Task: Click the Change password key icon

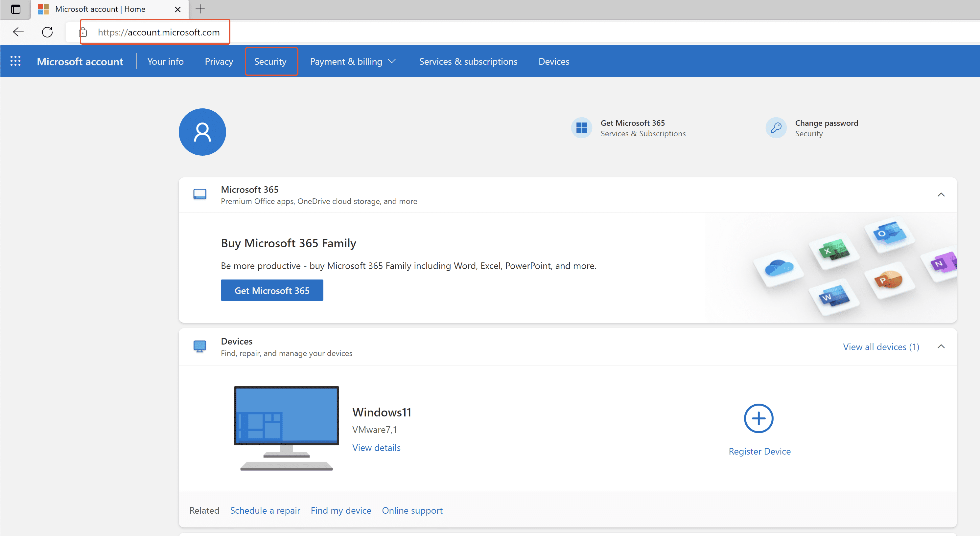Action: click(x=776, y=128)
